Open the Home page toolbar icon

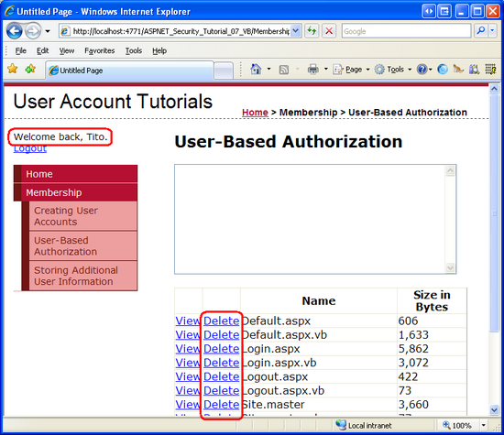(x=256, y=69)
